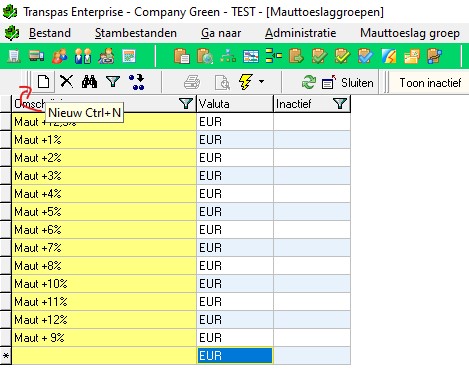
Task: Open print preview magnifier icon
Action: 222,82
